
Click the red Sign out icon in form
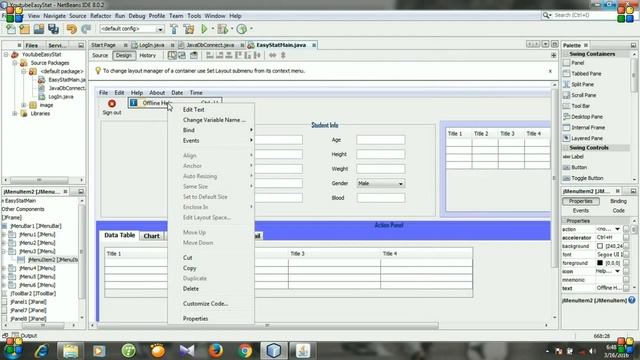coord(112,104)
